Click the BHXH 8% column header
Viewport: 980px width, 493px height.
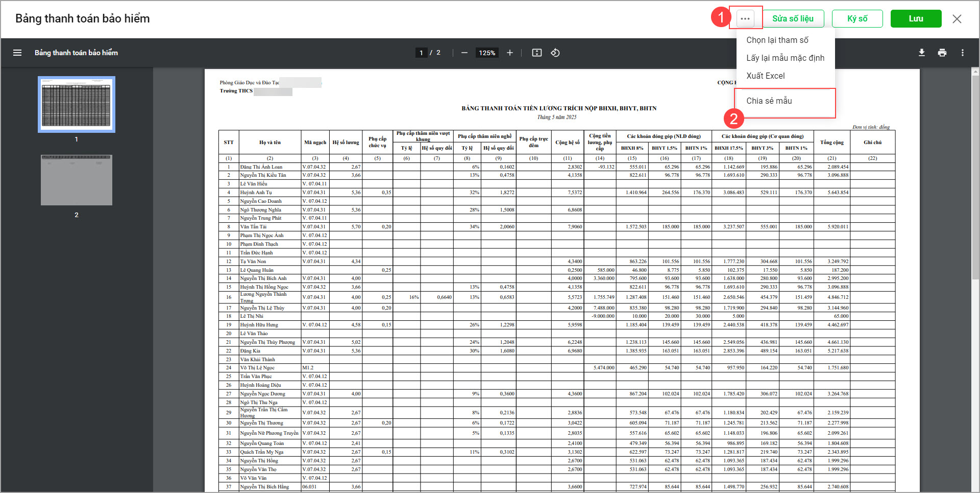pyautogui.click(x=632, y=148)
